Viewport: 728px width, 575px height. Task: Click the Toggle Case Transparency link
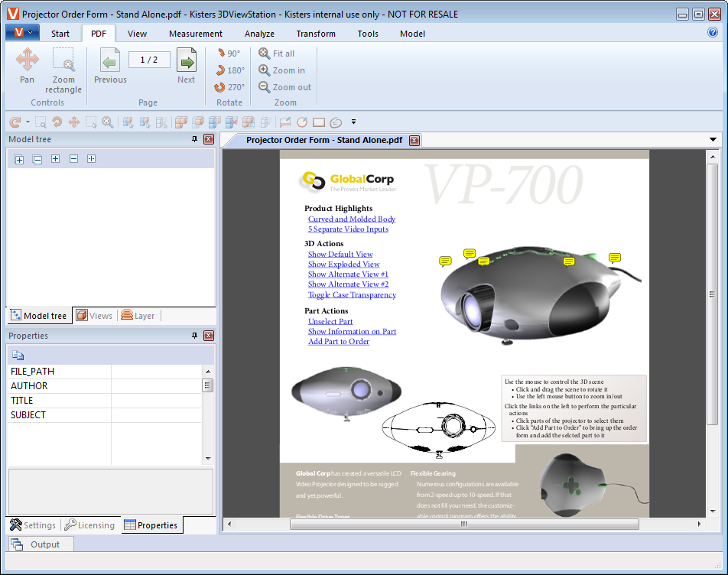pyautogui.click(x=352, y=294)
